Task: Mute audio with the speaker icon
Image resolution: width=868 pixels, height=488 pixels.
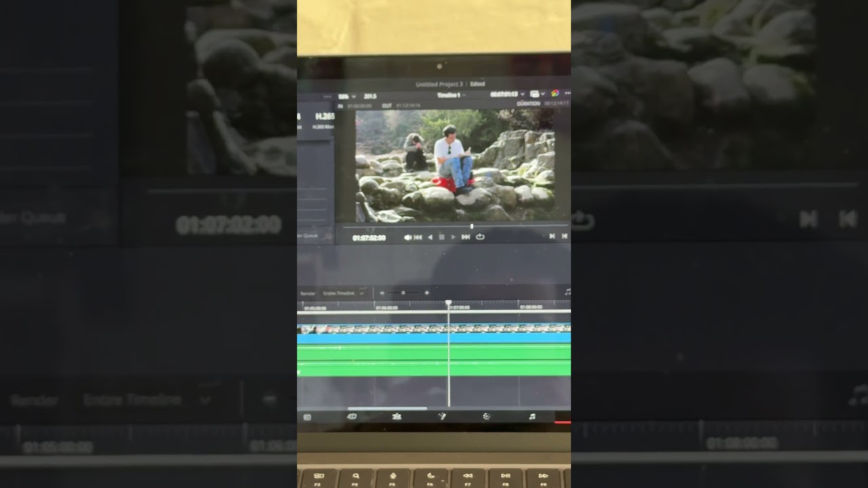Action: pos(408,237)
